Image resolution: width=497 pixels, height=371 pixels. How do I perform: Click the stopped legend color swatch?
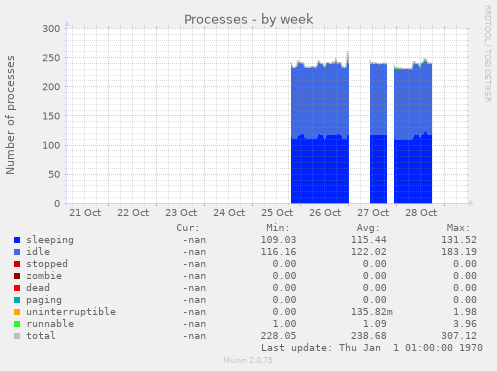coord(17,264)
